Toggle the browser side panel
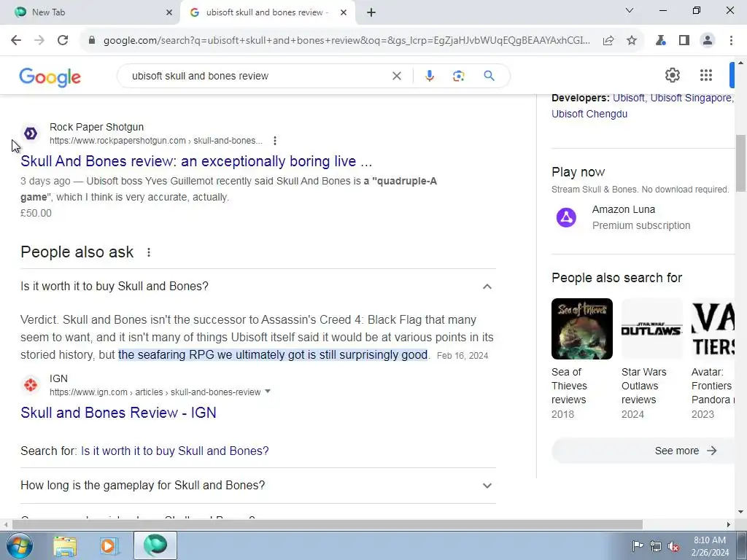The height and width of the screenshot is (560, 747). point(684,41)
